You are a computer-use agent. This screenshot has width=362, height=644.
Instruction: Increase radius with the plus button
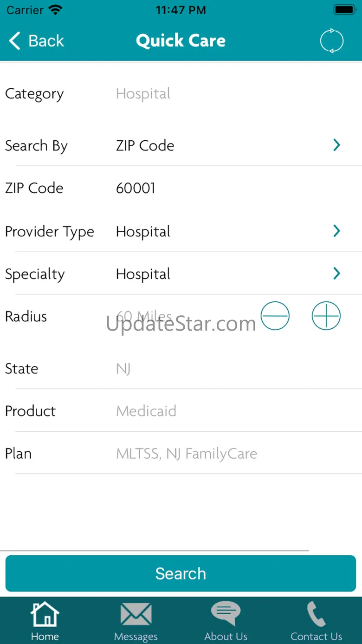(326, 316)
